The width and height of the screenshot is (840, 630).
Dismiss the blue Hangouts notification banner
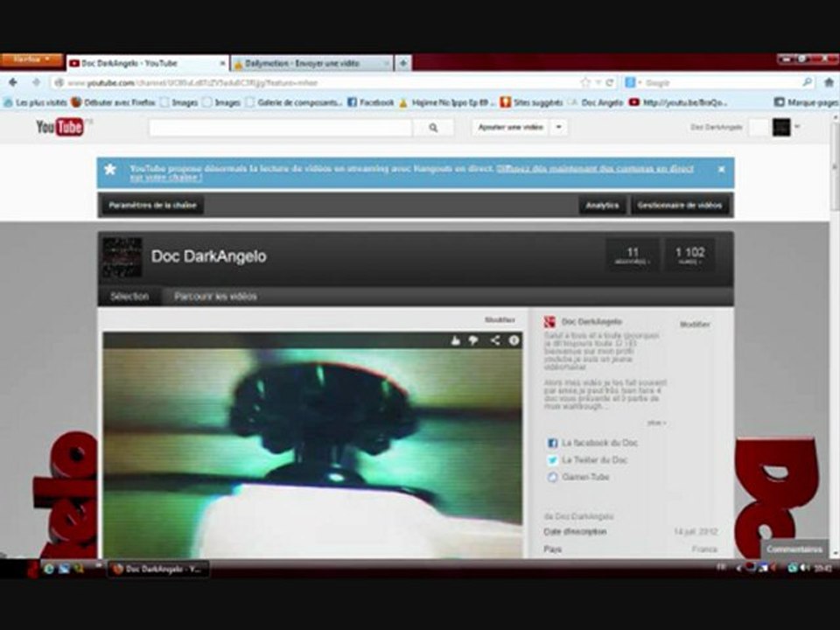click(721, 169)
